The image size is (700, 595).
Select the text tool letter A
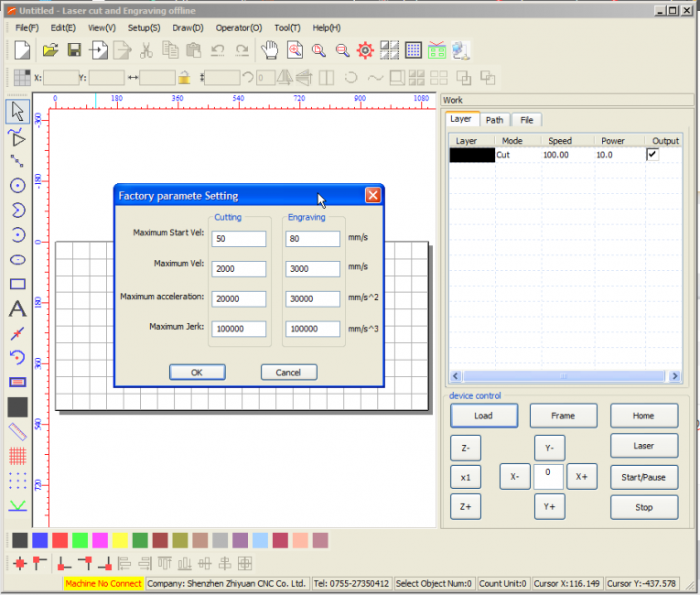[x=16, y=308]
